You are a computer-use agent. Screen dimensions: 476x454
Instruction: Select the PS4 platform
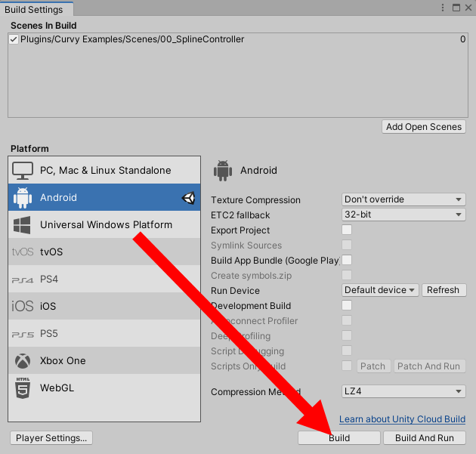104,279
